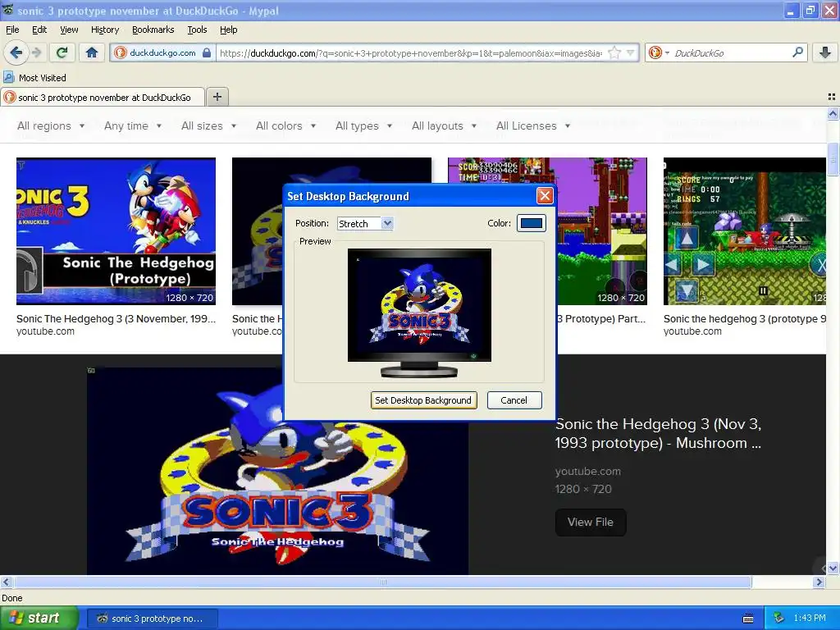The height and width of the screenshot is (630, 840).
Task: Expand the All regions filter
Action: click(51, 126)
